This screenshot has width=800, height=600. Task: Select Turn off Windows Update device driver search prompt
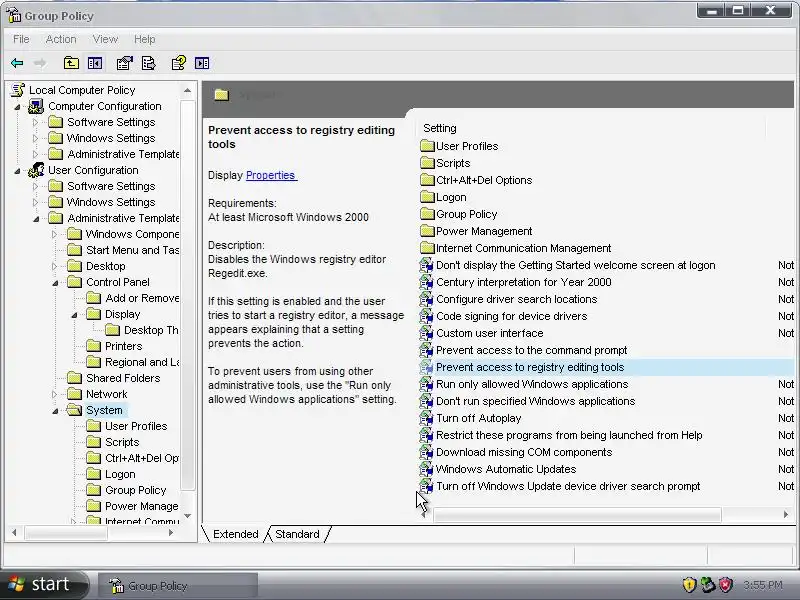pyautogui.click(x=568, y=486)
